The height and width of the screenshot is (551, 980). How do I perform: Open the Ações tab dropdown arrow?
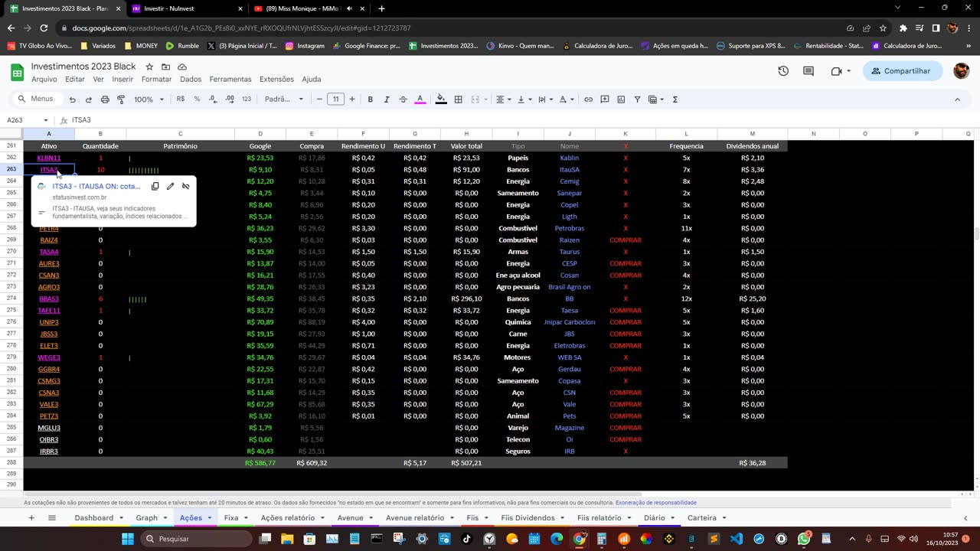(x=209, y=518)
